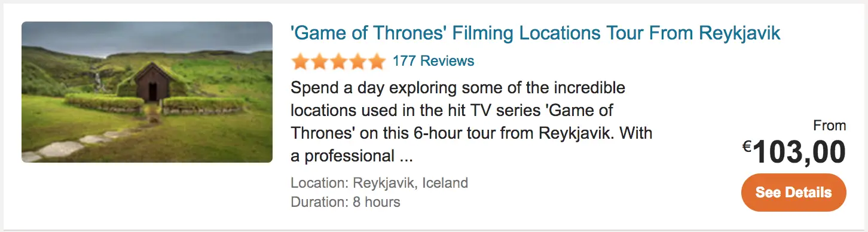Screen dimensions: 868x232
Task: Click the ellipsis ending the description
Action: 405,157
